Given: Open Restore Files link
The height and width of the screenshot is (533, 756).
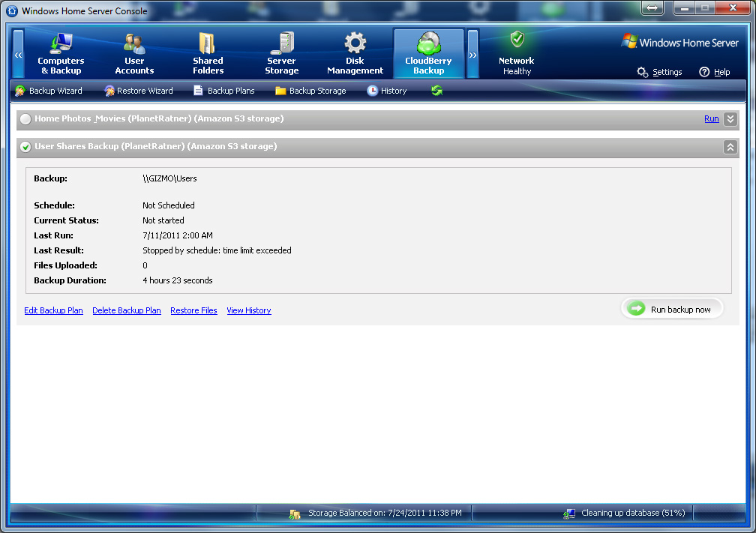Looking at the screenshot, I should coord(193,310).
